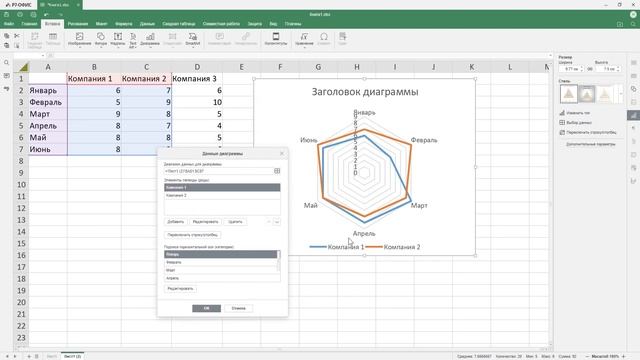Click the active sheet tab at bottom
This screenshot has height=360, width=640.
pos(72,356)
